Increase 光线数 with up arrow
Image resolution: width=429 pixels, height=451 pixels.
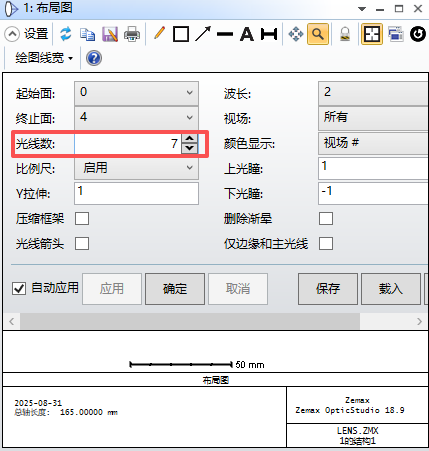pyautogui.click(x=190, y=139)
